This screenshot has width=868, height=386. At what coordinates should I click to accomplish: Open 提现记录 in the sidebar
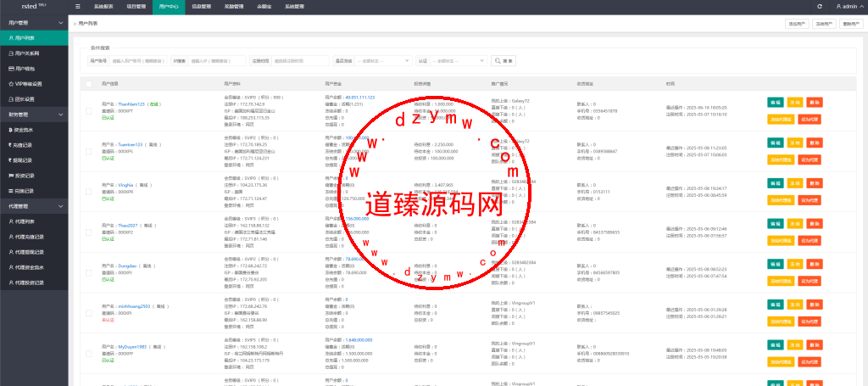click(x=34, y=160)
